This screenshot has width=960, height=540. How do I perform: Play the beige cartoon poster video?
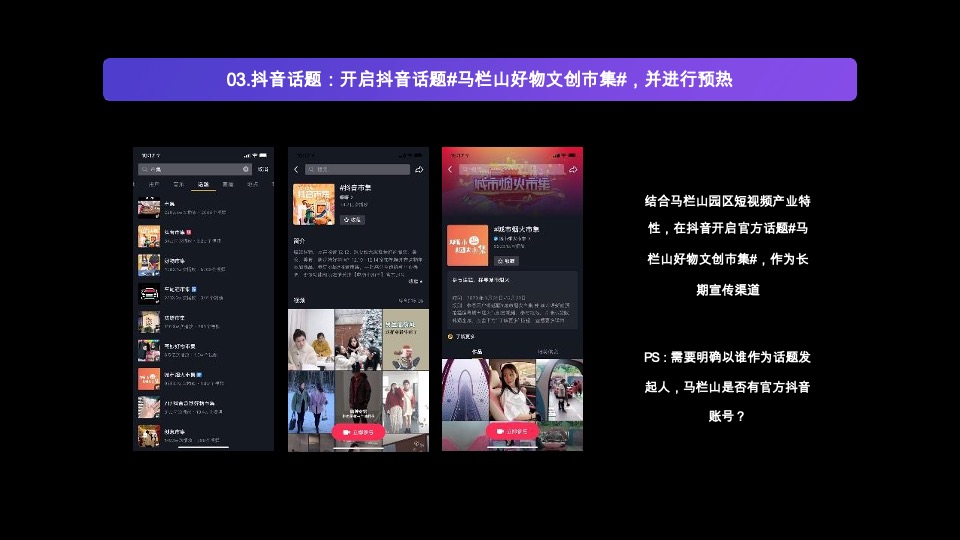click(x=405, y=340)
